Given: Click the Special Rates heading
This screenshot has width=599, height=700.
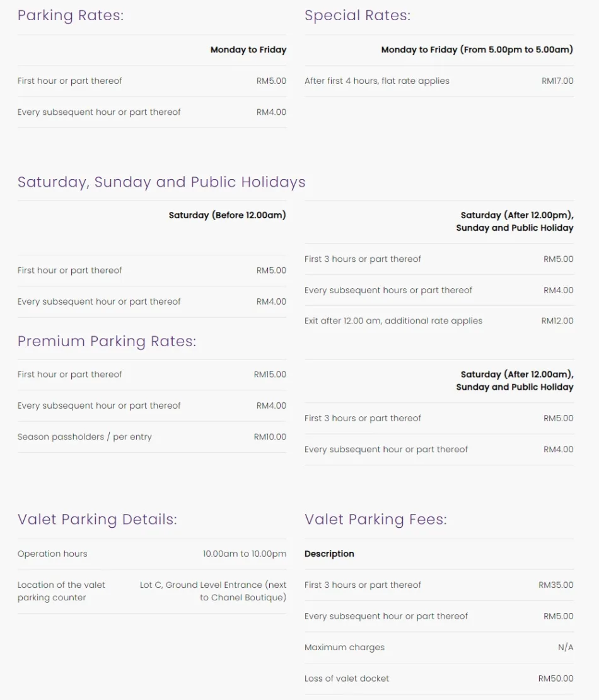Looking at the screenshot, I should click(x=357, y=16).
